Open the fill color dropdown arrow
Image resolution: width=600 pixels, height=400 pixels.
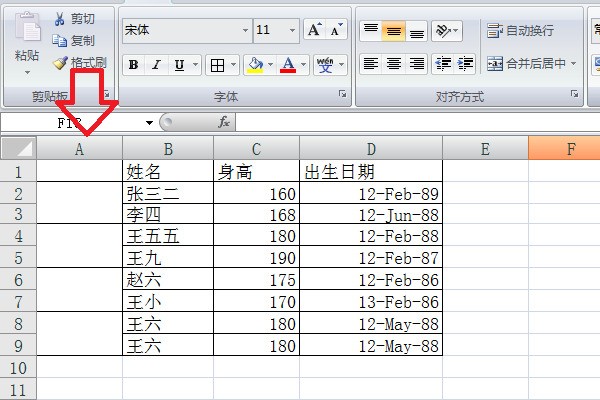[x=271, y=65]
